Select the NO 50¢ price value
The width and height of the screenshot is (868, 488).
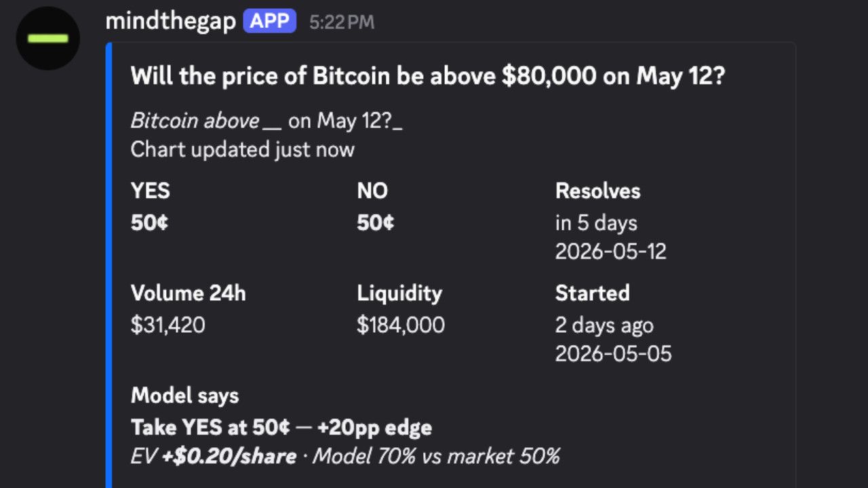pos(376,222)
